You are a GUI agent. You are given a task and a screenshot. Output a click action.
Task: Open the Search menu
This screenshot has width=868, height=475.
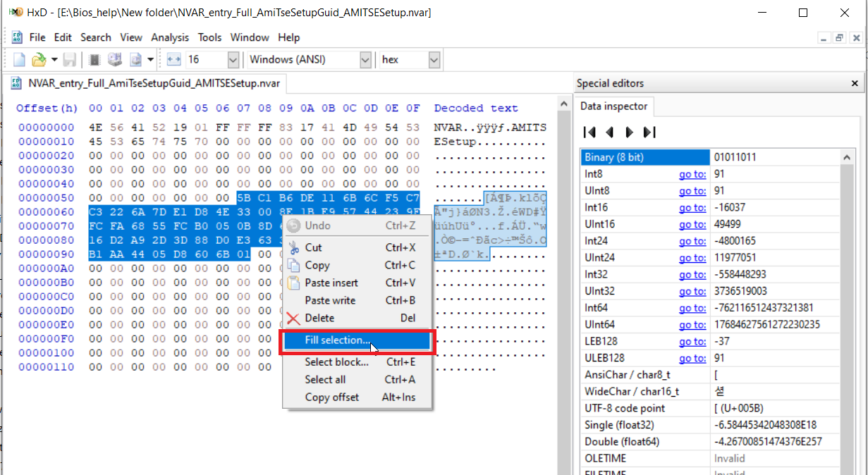[x=96, y=37]
